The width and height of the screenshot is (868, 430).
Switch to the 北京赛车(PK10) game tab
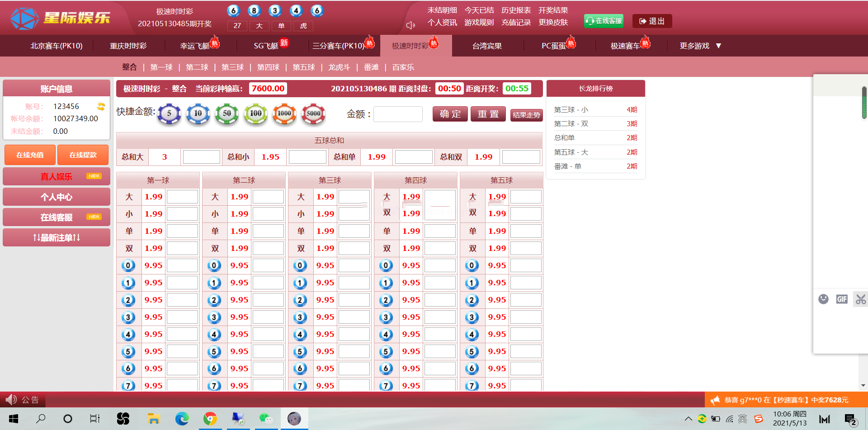pos(57,46)
